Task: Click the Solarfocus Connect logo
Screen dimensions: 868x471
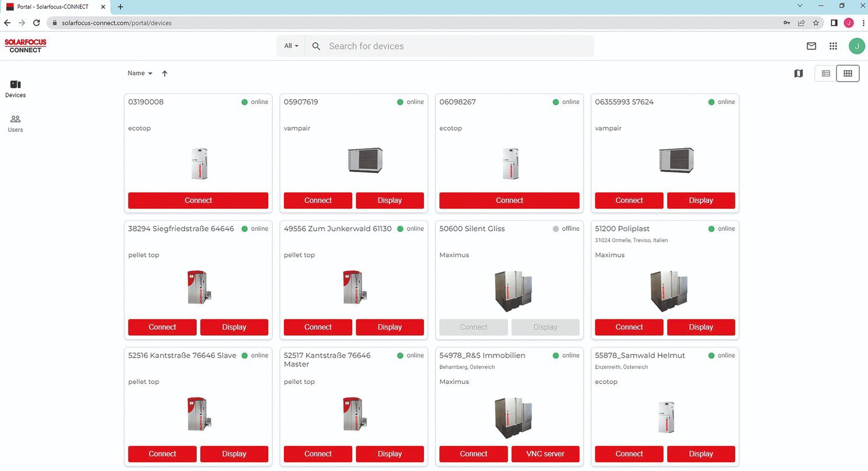Action: pyautogui.click(x=25, y=46)
